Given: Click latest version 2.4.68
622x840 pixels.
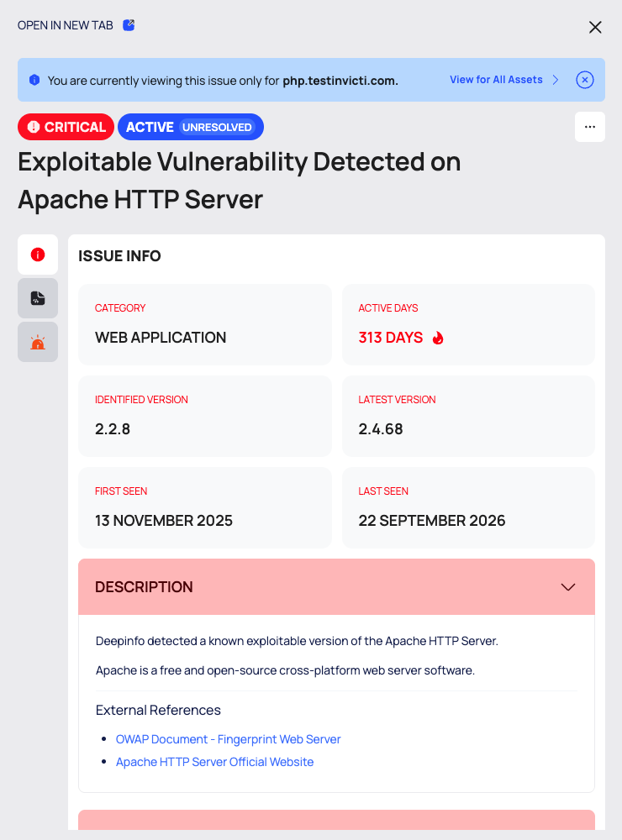Looking at the screenshot, I should pos(381,429).
